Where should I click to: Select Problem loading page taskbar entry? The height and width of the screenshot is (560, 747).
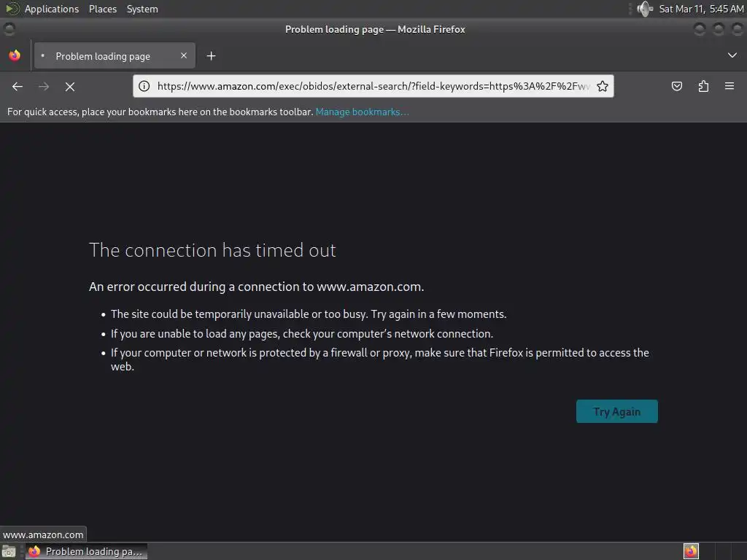[x=86, y=551]
